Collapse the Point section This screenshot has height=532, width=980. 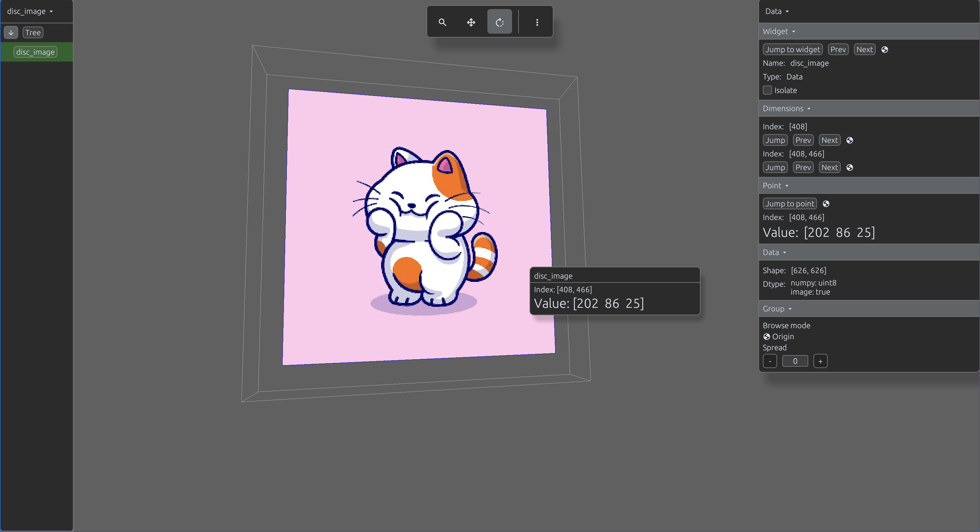(775, 186)
